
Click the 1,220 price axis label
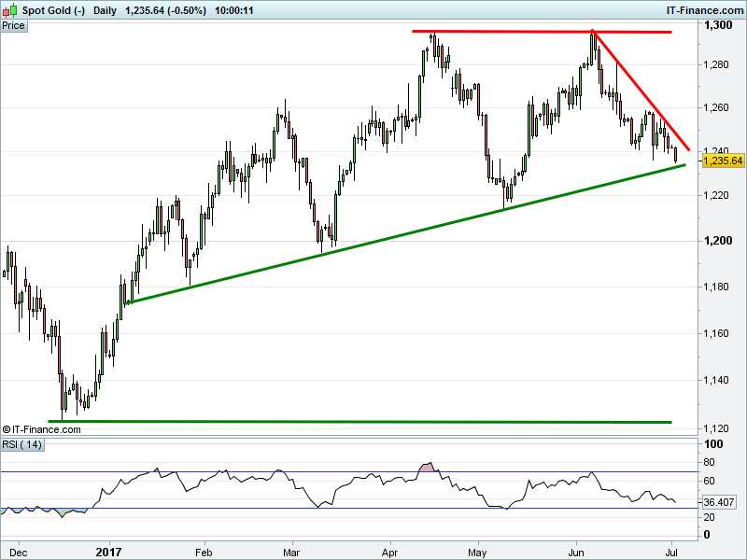point(716,195)
